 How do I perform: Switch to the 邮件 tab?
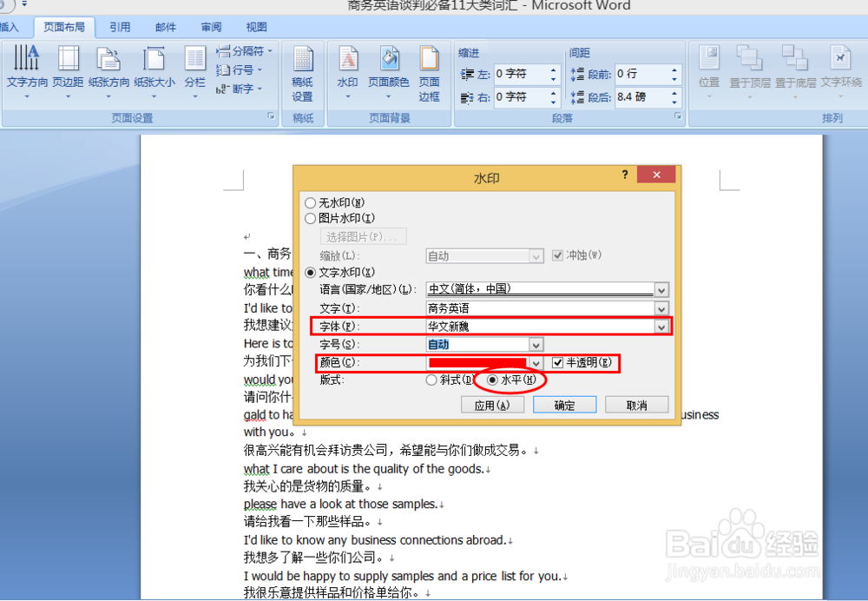(166, 27)
